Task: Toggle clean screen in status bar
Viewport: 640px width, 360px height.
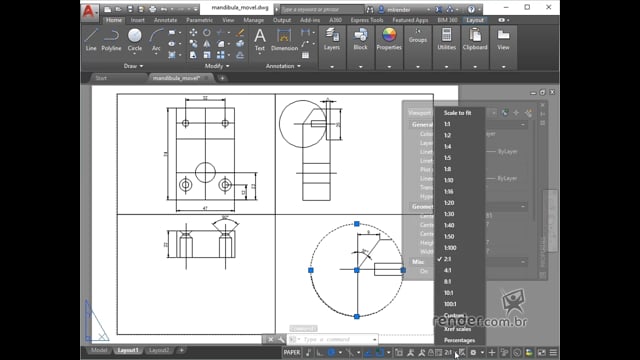Action: pos(542,352)
